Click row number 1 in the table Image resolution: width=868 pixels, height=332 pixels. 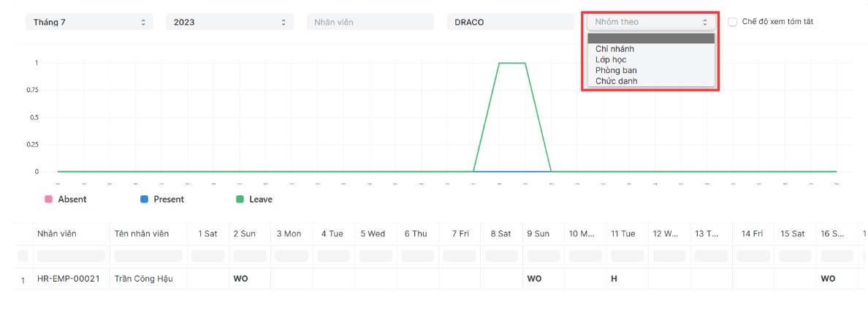tap(23, 280)
